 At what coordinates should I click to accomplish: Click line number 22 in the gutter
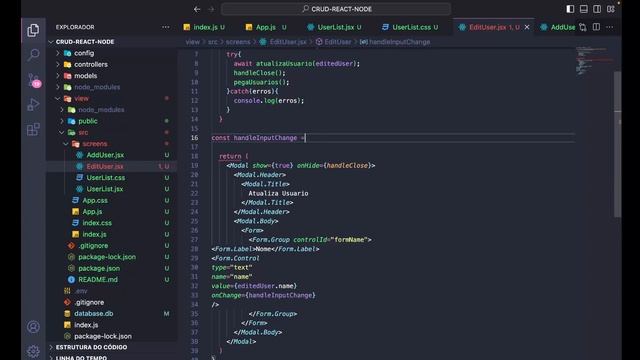pos(194,193)
